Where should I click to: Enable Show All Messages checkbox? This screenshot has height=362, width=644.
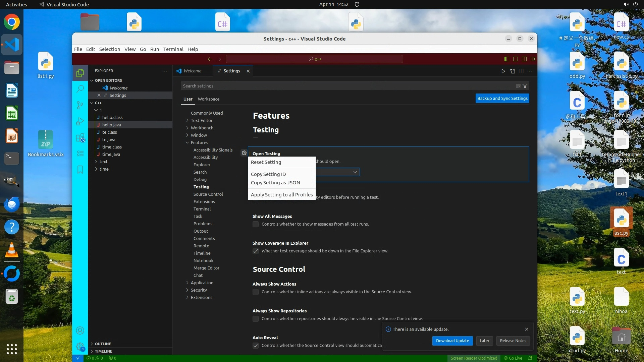pyautogui.click(x=256, y=224)
